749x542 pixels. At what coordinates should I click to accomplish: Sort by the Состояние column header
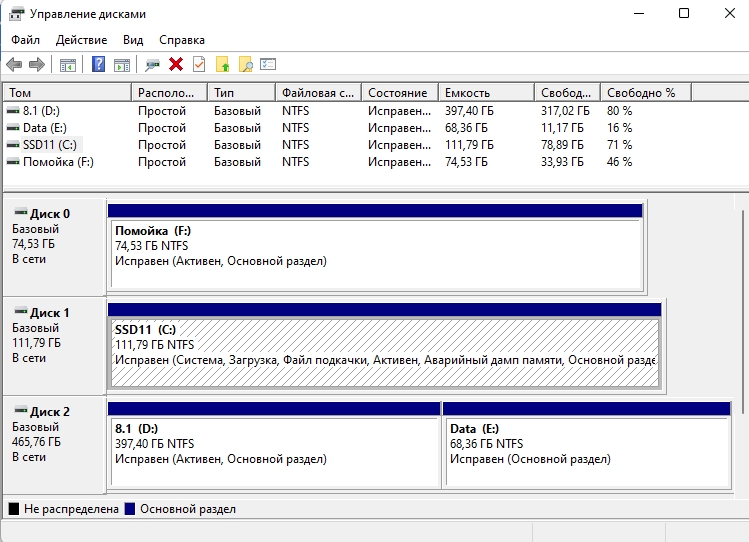coord(400,93)
